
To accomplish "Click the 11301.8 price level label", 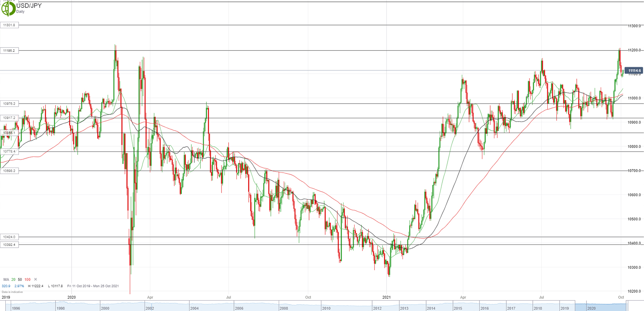I will (x=9, y=25).
